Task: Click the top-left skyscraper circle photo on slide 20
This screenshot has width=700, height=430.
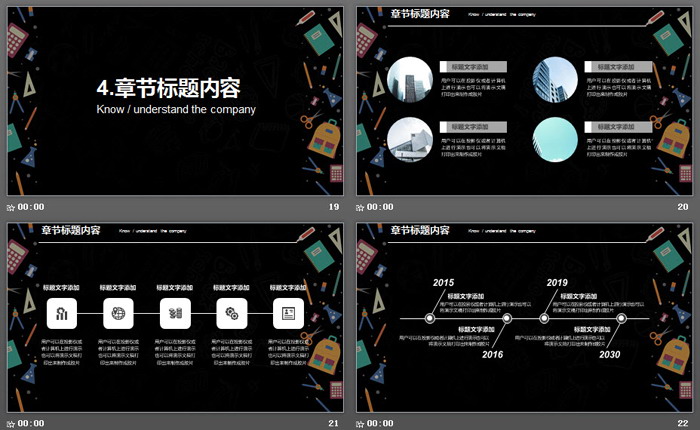Action: [x=410, y=79]
